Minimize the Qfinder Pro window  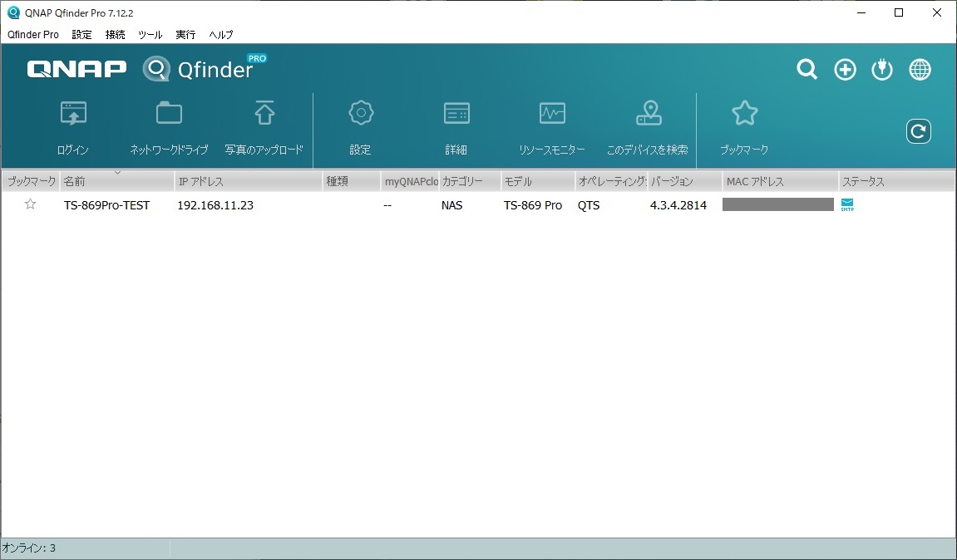click(861, 12)
